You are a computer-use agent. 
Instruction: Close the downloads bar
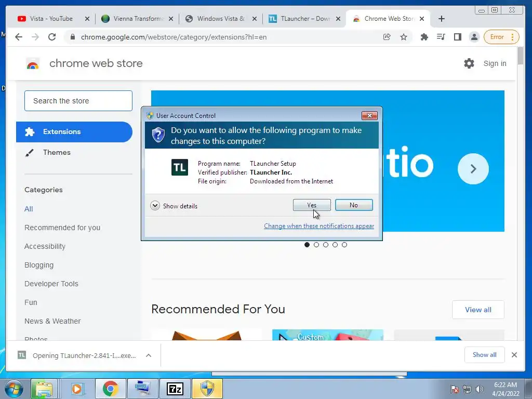pyautogui.click(x=514, y=354)
